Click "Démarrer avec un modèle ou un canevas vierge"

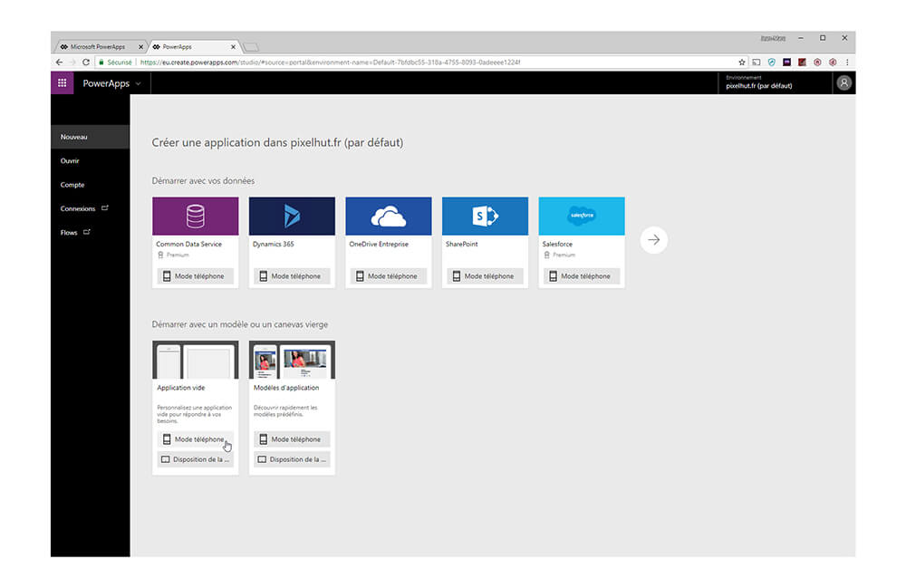coord(240,324)
